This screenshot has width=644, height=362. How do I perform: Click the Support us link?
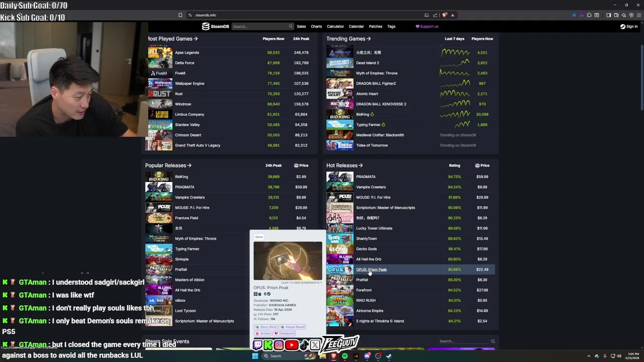coord(427,26)
